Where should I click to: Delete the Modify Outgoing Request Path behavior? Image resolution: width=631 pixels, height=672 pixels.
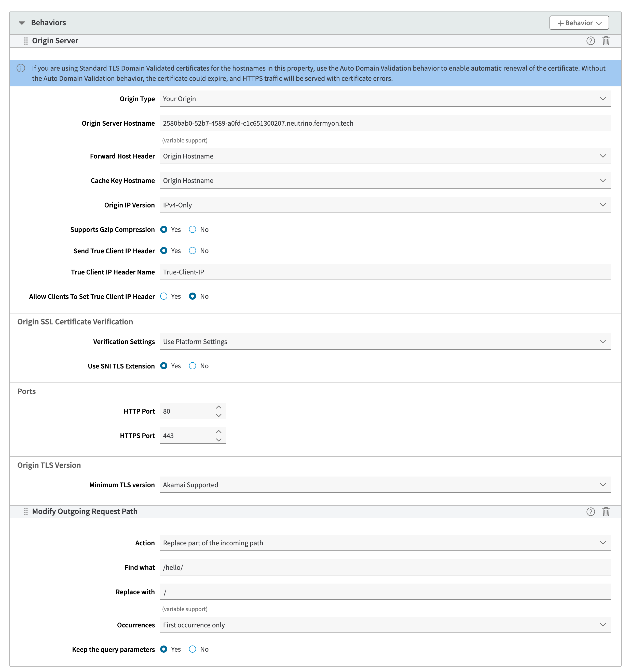(x=606, y=512)
